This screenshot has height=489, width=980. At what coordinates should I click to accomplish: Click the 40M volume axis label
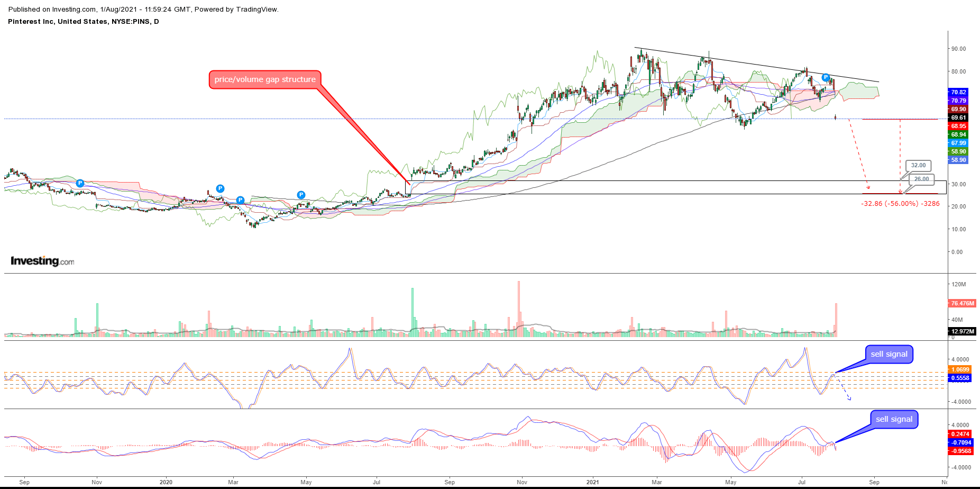click(957, 320)
